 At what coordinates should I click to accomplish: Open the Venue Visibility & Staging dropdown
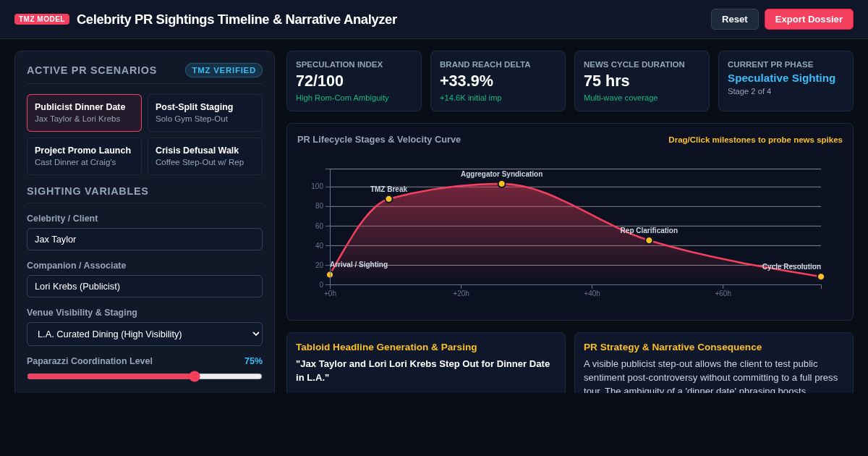click(x=145, y=334)
